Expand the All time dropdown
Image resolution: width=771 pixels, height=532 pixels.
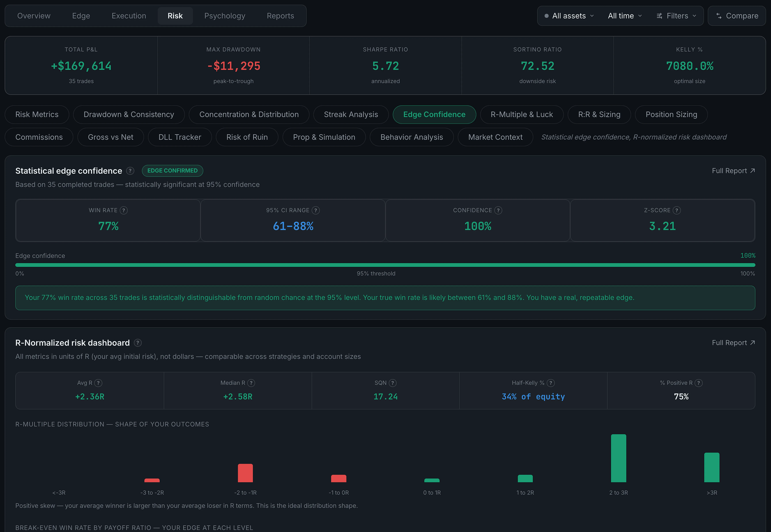coord(625,16)
